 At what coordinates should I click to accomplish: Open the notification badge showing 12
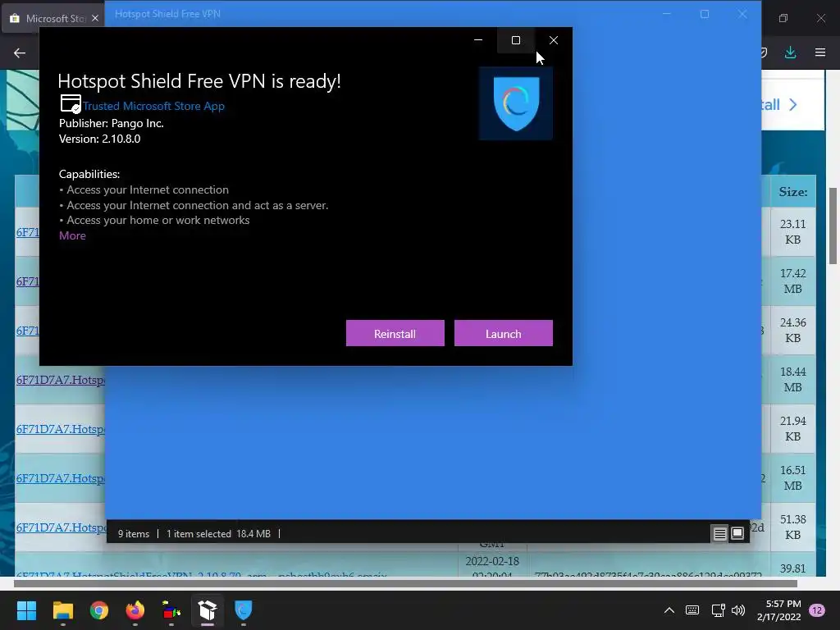click(817, 610)
